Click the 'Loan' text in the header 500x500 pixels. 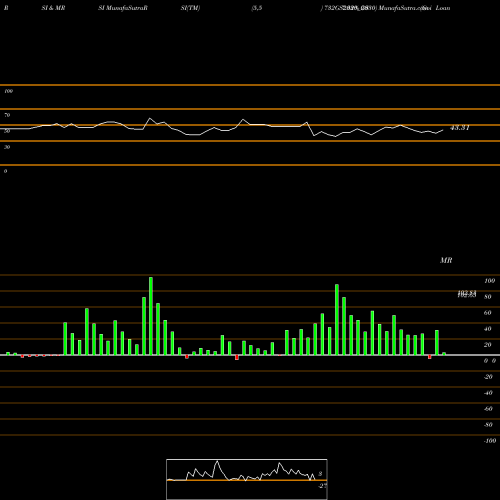(443, 8)
